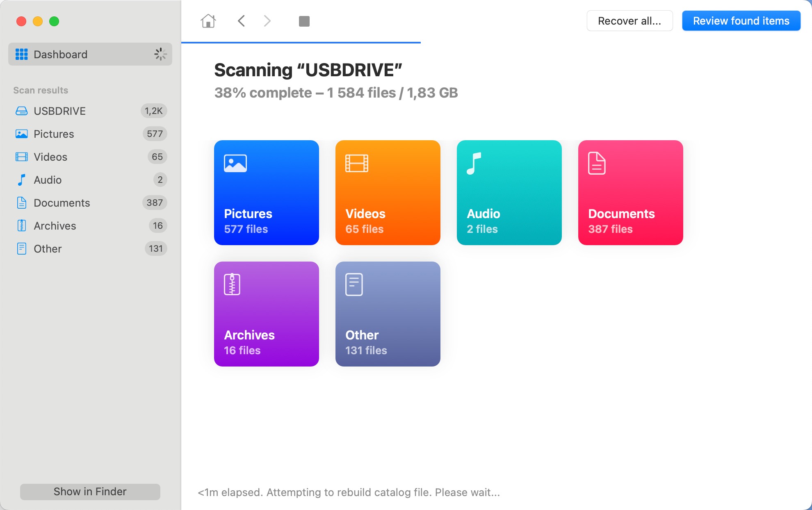Open Recover all... dialog
Image resolution: width=812 pixels, height=510 pixels.
630,21
